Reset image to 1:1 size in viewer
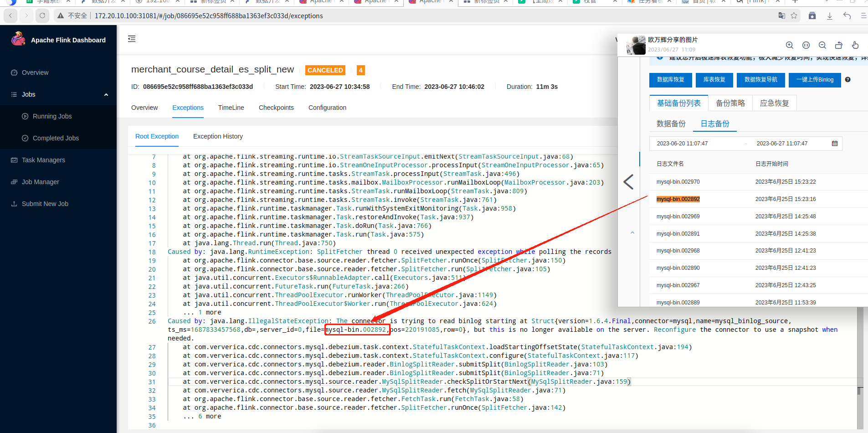Image resolution: width=868 pixels, height=433 pixels. 806,45
